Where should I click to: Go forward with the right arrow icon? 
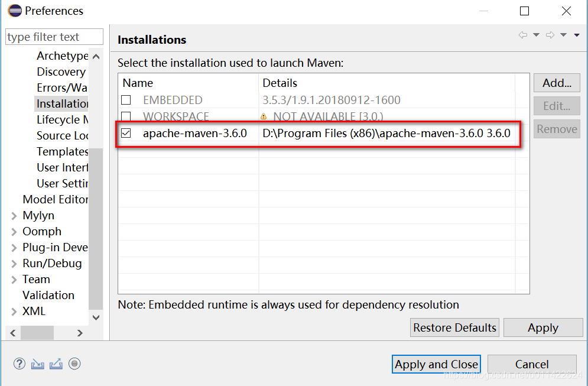pyautogui.click(x=550, y=35)
